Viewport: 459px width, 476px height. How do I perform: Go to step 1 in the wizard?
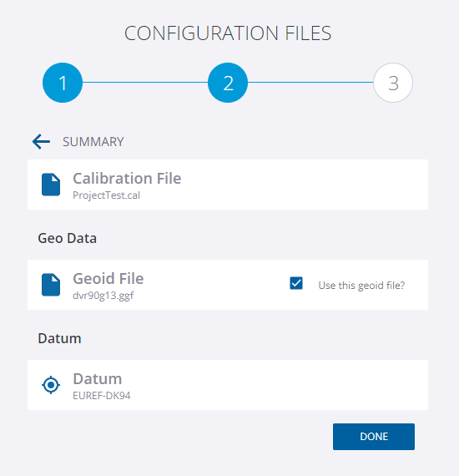coord(63,83)
